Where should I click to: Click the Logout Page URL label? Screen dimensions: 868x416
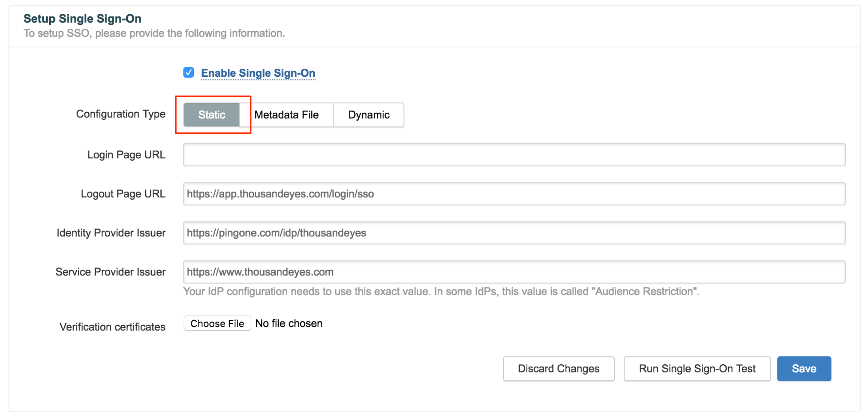pyautogui.click(x=123, y=194)
